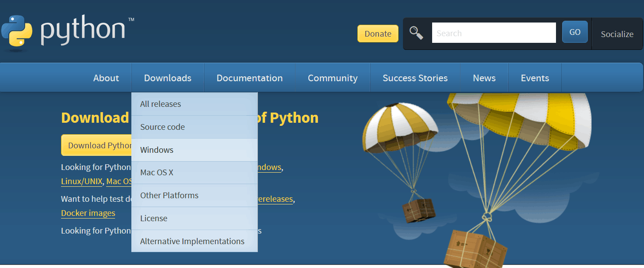Open the Documentation nav menu
The height and width of the screenshot is (268, 644).
click(x=249, y=78)
